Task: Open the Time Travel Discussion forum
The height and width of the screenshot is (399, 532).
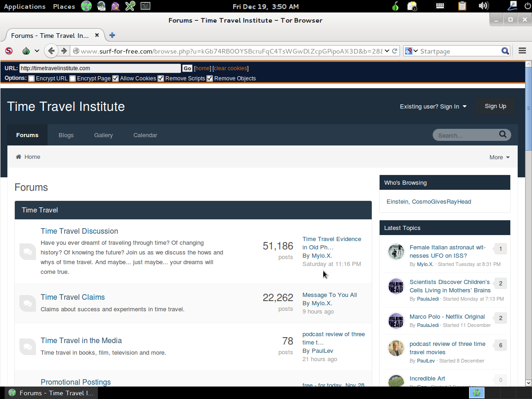Action: pyautogui.click(x=79, y=231)
